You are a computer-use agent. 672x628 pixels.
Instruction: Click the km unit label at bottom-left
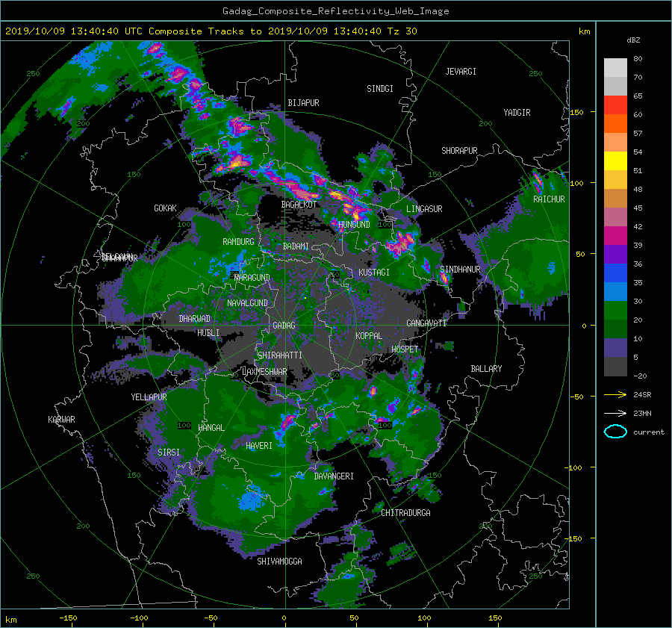[10, 620]
